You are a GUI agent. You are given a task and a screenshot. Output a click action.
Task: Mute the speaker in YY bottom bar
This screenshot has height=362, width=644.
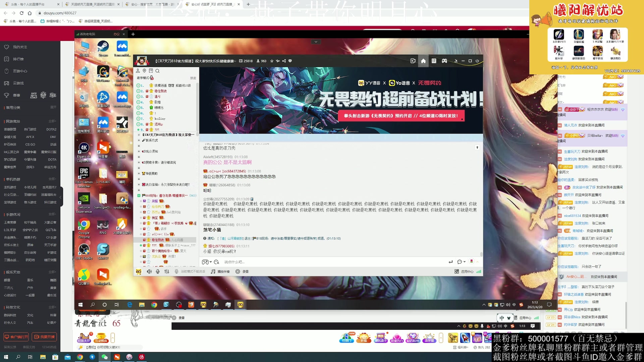pos(149,271)
